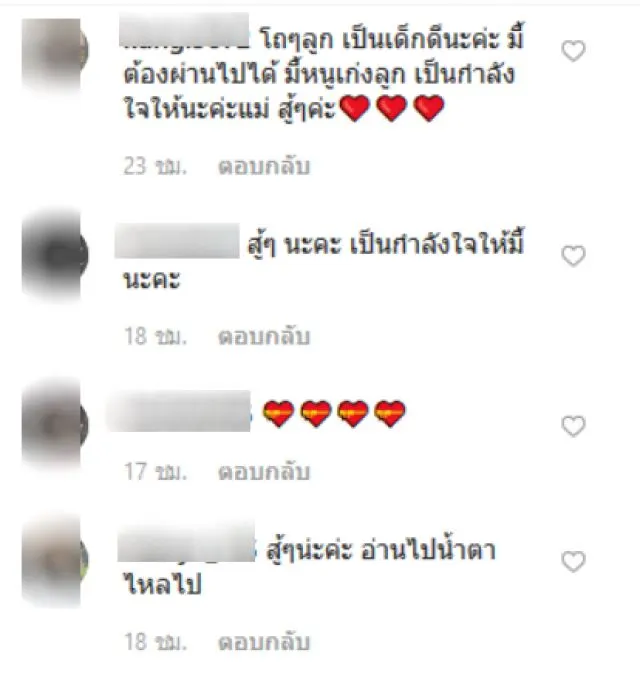Image resolution: width=640 pixels, height=695 pixels.
Task: Click blurred username before สู้ๆน่ะค่ะ text
Action: 186,543
